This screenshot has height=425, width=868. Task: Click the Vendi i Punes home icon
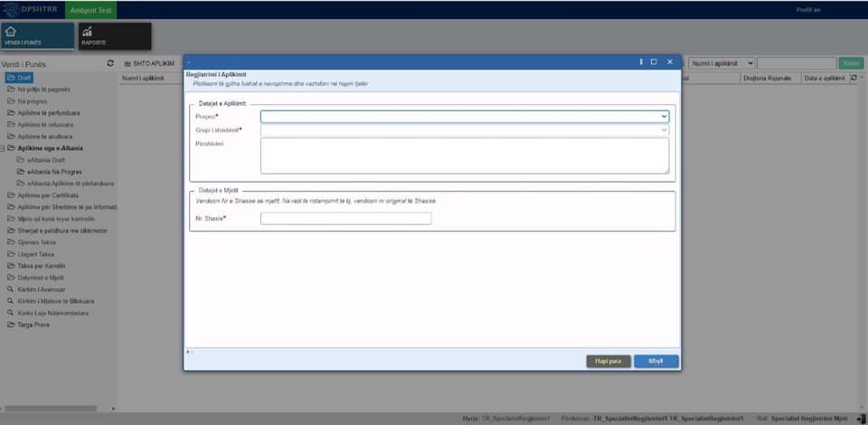click(11, 32)
